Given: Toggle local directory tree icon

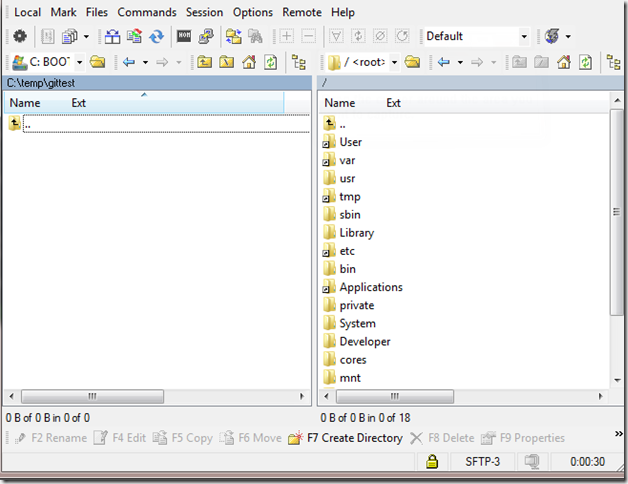Looking at the screenshot, I should 299,62.
